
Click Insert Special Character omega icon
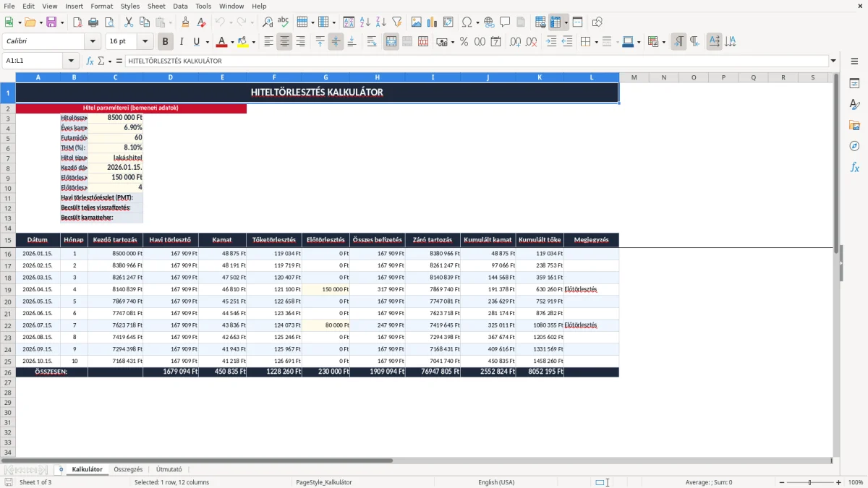click(467, 22)
